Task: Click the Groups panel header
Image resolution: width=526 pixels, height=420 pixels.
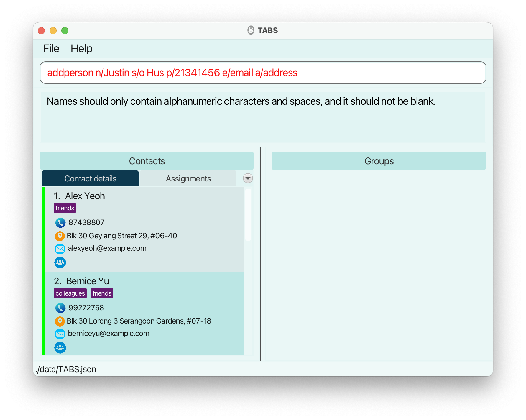Action: coord(379,161)
